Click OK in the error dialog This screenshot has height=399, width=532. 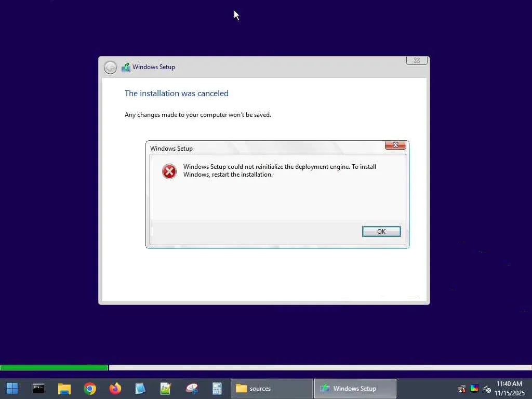click(x=381, y=231)
